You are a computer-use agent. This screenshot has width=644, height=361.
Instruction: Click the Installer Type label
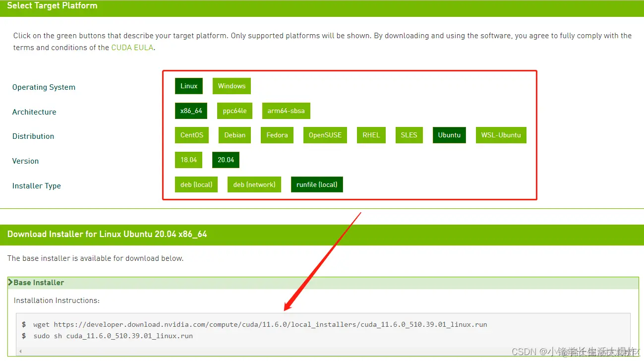[37, 186]
